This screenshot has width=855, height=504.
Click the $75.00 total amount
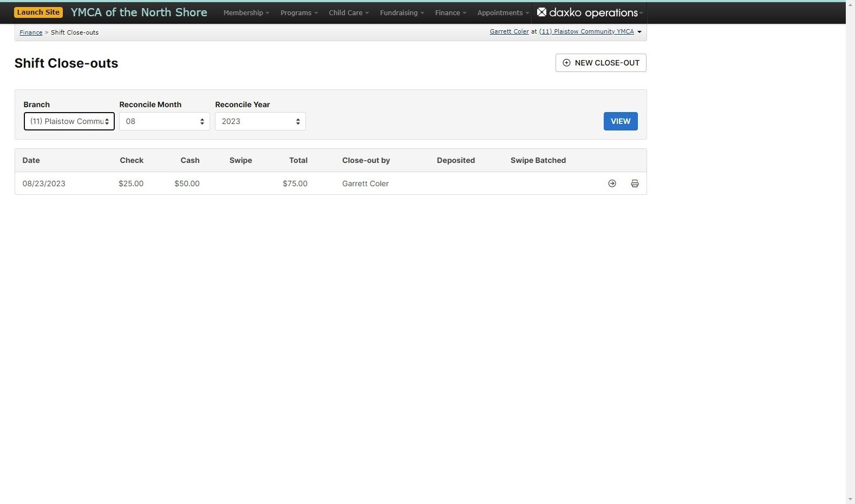pos(295,184)
